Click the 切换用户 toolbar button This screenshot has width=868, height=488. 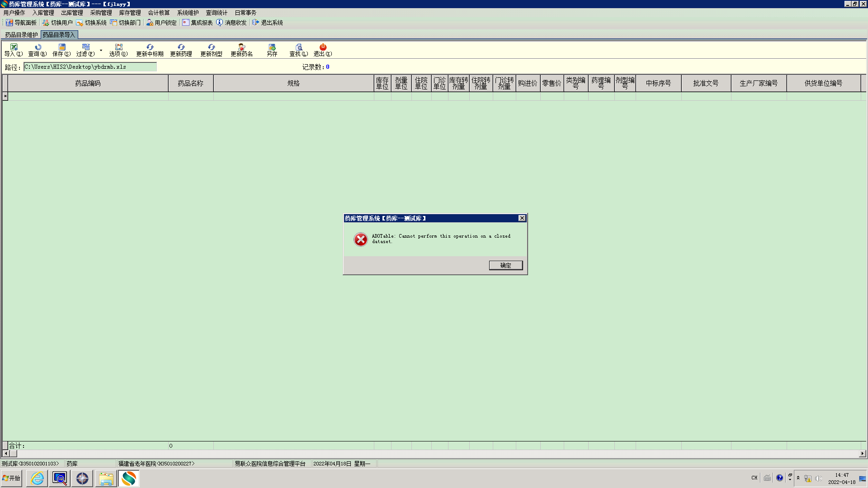(57, 23)
